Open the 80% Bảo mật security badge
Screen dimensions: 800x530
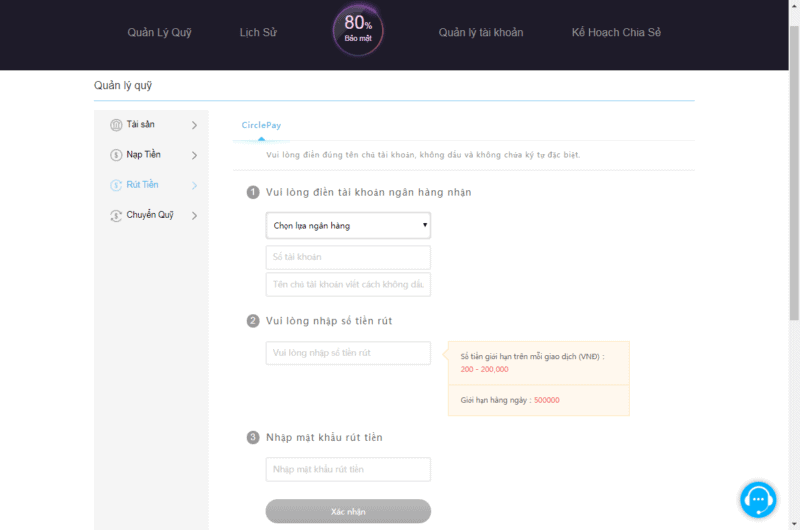coord(358,30)
